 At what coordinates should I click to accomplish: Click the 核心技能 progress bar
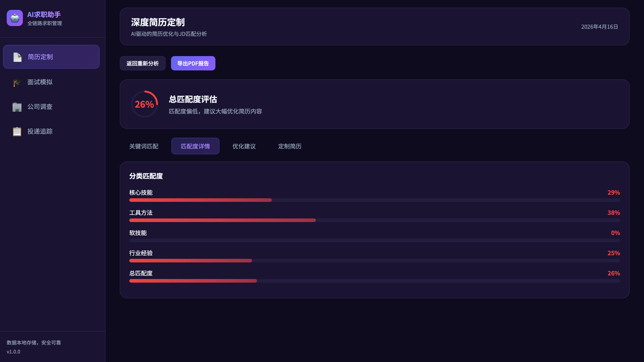point(375,200)
